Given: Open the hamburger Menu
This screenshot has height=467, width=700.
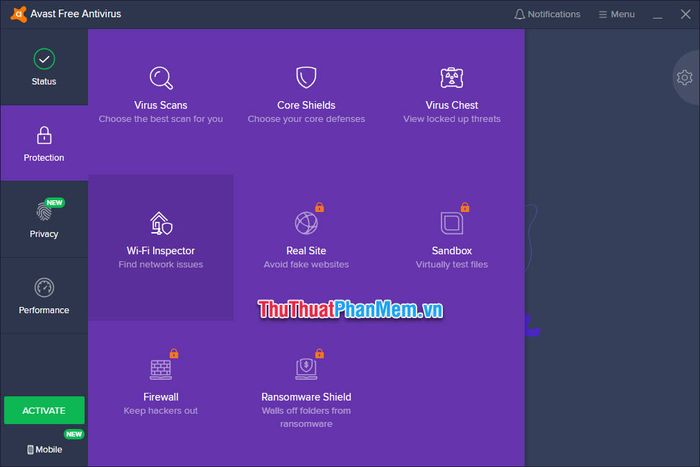Looking at the screenshot, I should (617, 14).
